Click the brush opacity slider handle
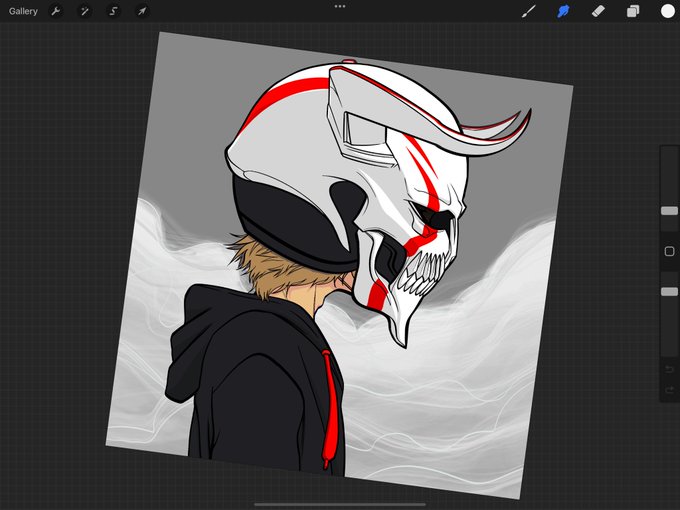 pos(669,291)
